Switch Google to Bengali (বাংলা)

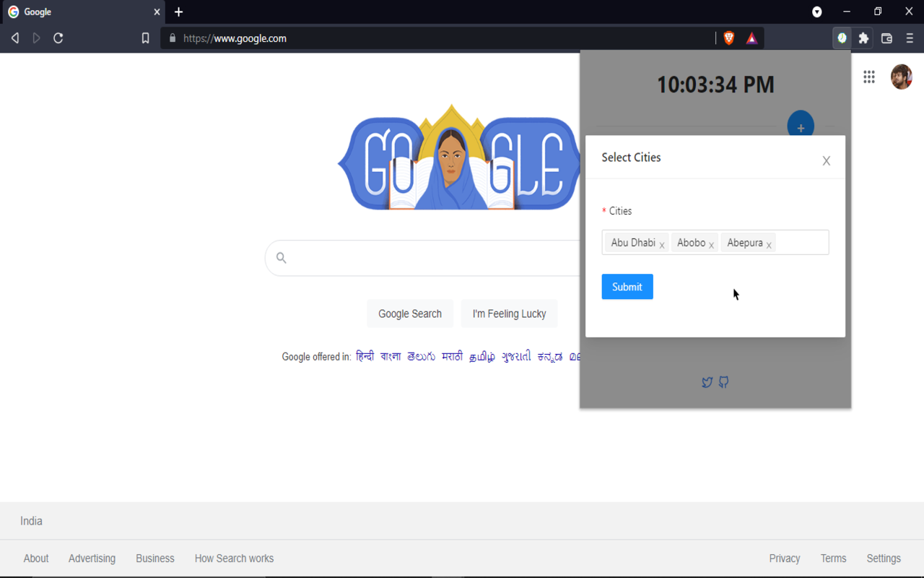pos(391,356)
